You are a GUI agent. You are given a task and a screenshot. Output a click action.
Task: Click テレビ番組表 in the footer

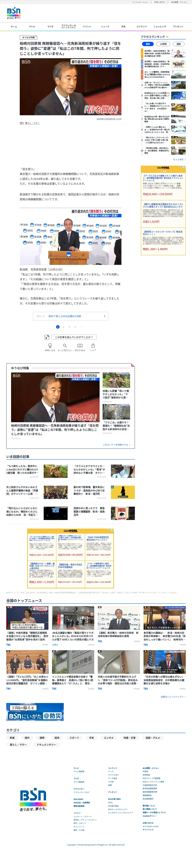point(79,772)
